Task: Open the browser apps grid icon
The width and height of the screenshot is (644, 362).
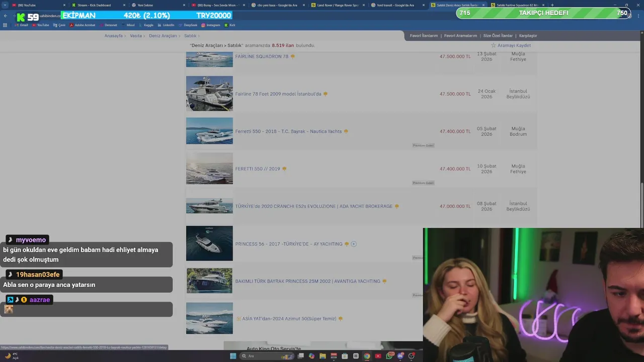Action: click(x=5, y=25)
